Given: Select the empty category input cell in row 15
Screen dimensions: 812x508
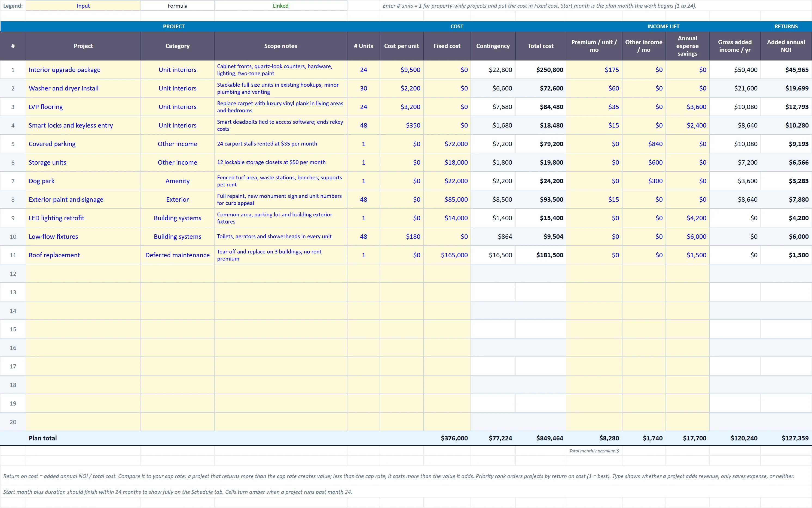Looking at the screenshot, I should (177, 329).
